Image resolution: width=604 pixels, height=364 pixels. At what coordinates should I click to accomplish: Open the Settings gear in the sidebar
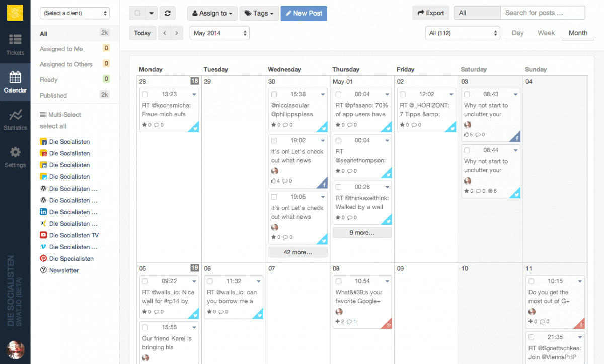pyautogui.click(x=15, y=157)
